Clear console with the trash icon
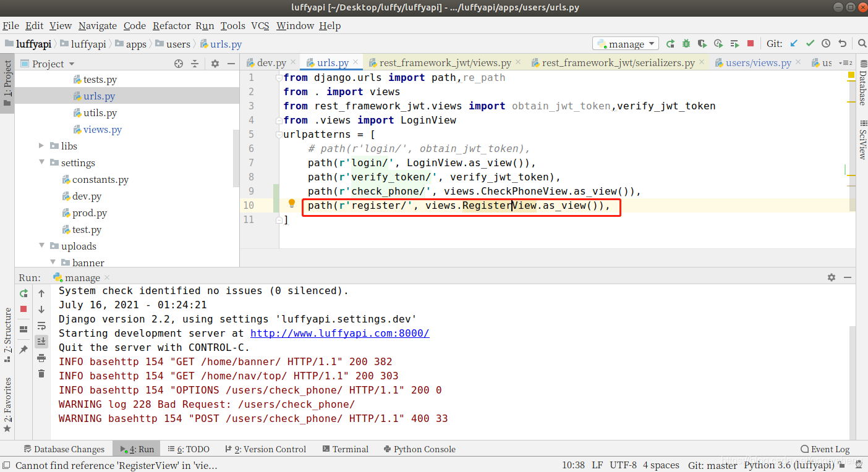The height and width of the screenshot is (472, 868). coord(41,373)
